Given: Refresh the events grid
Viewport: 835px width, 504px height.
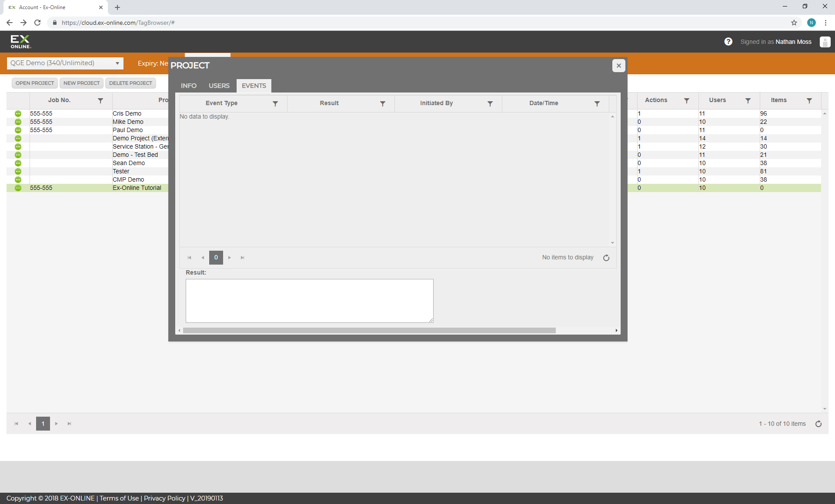Looking at the screenshot, I should 606,258.
